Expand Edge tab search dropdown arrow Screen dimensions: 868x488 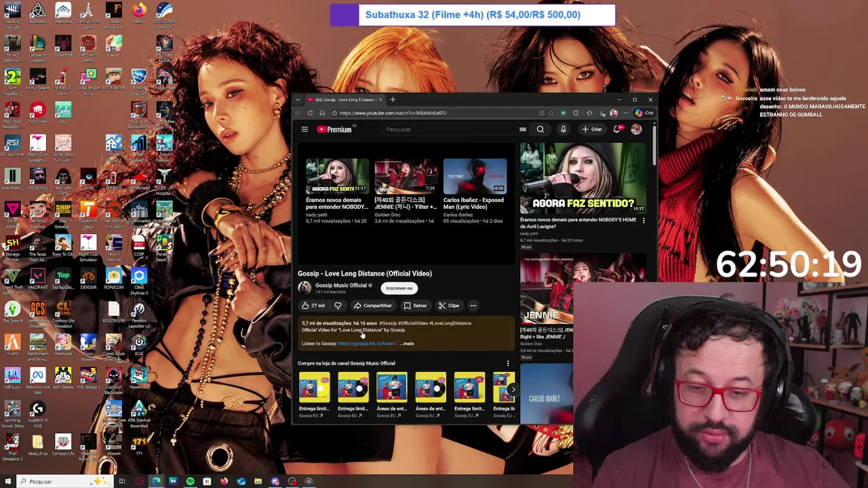pyautogui.click(x=297, y=100)
